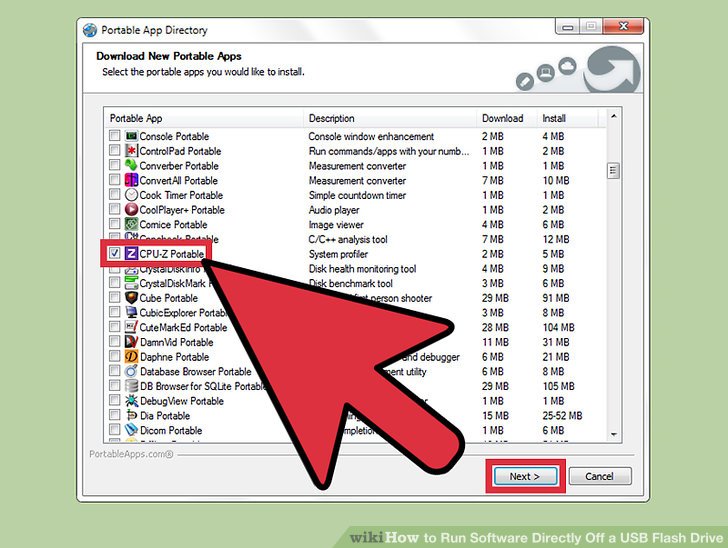Sort list by Portable App column header
The image size is (728, 548).
[203, 118]
